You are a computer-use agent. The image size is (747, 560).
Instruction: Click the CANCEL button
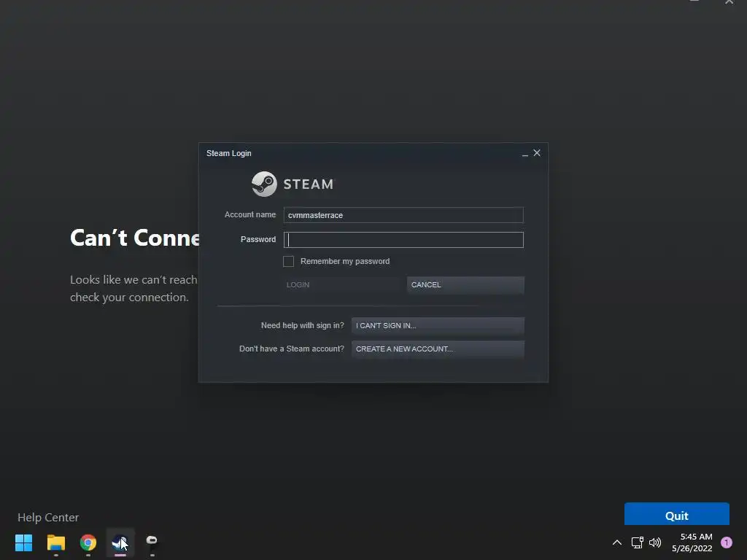coord(465,285)
